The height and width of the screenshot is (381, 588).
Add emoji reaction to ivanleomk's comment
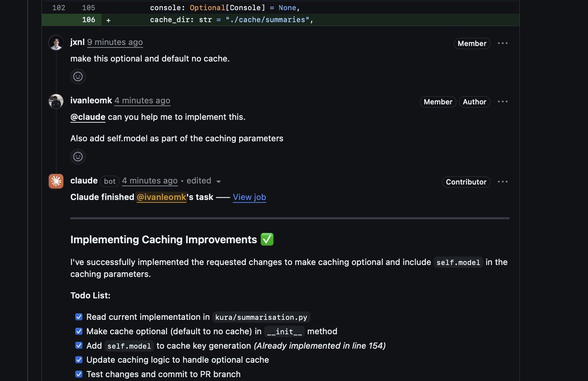pos(78,157)
